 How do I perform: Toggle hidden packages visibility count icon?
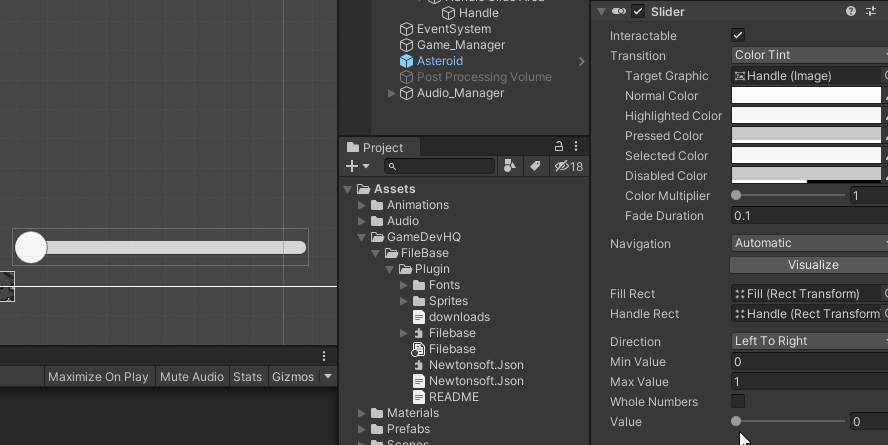(569, 166)
